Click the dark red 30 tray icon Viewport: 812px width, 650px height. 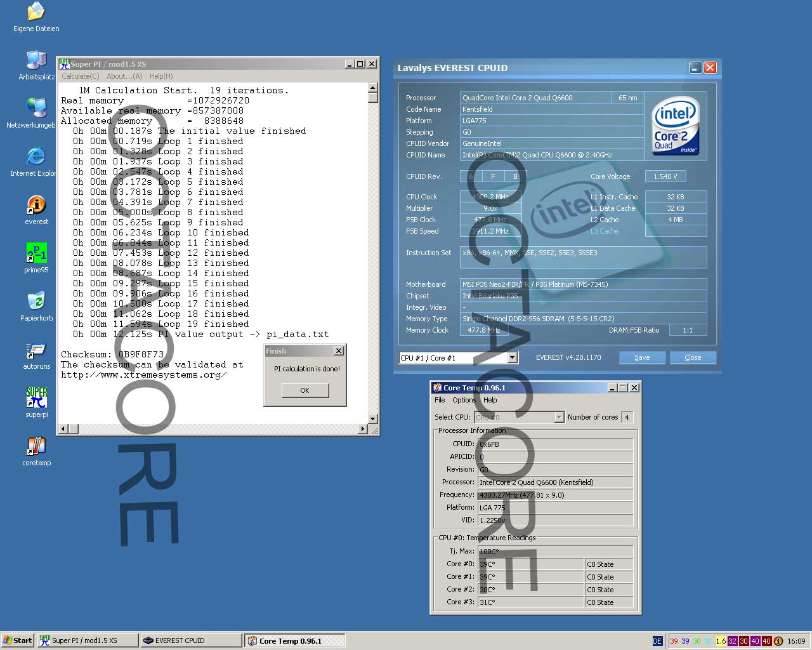743,641
